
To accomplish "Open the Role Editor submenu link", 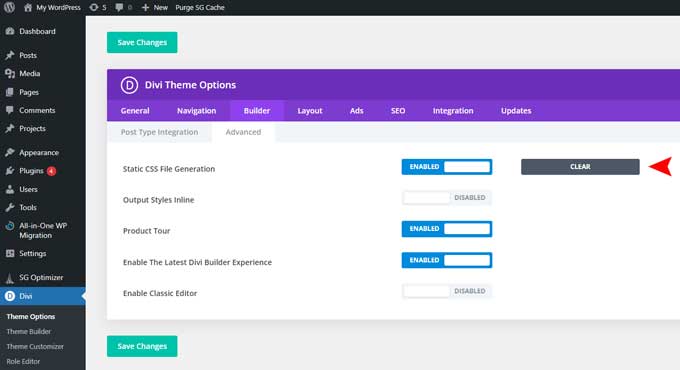I will pos(23,361).
